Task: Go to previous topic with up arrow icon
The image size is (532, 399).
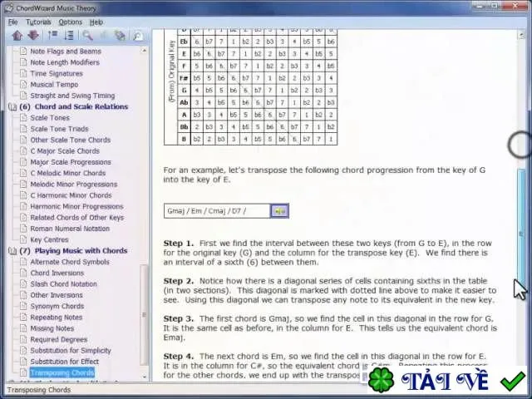Action: (x=17, y=35)
